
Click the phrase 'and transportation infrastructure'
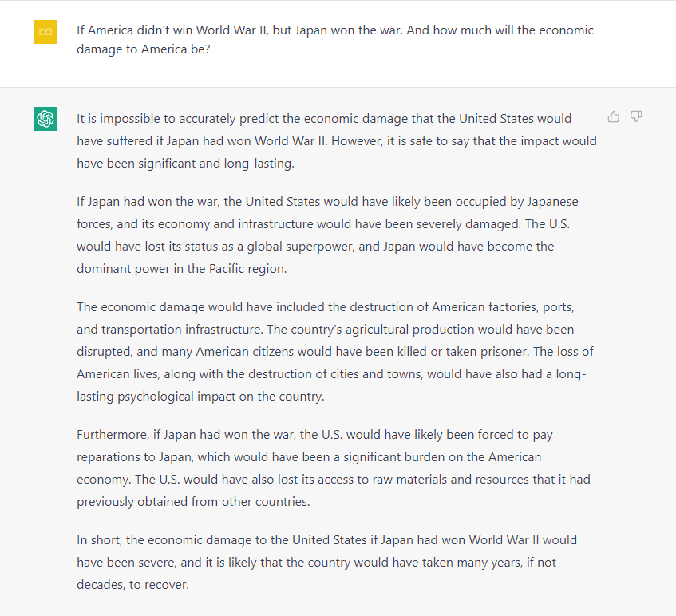click(x=169, y=329)
